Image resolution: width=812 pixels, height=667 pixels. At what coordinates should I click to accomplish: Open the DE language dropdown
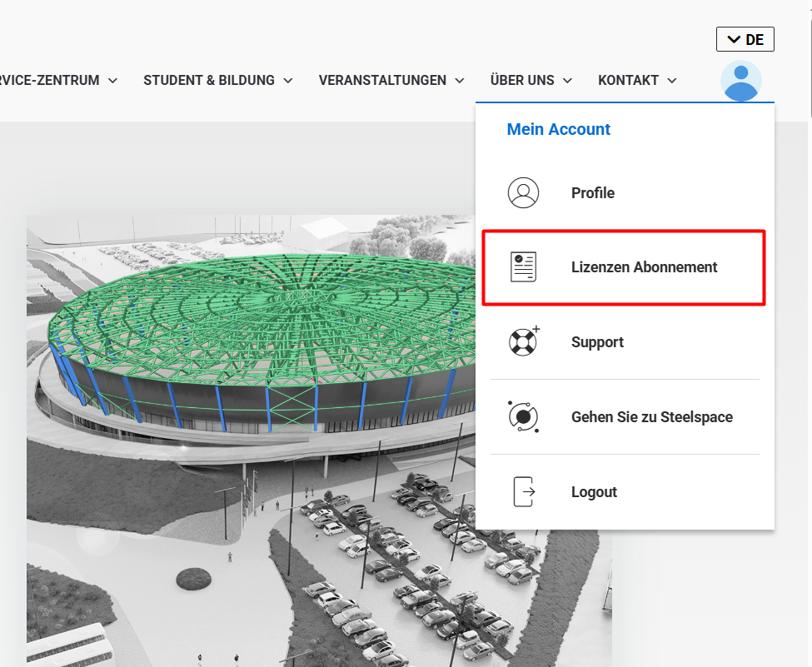pos(745,39)
